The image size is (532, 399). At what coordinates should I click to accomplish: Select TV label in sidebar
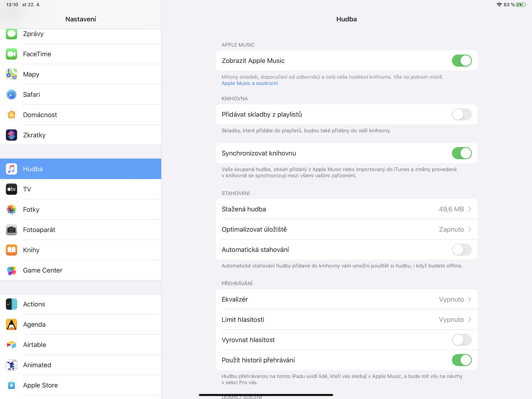pos(27,189)
